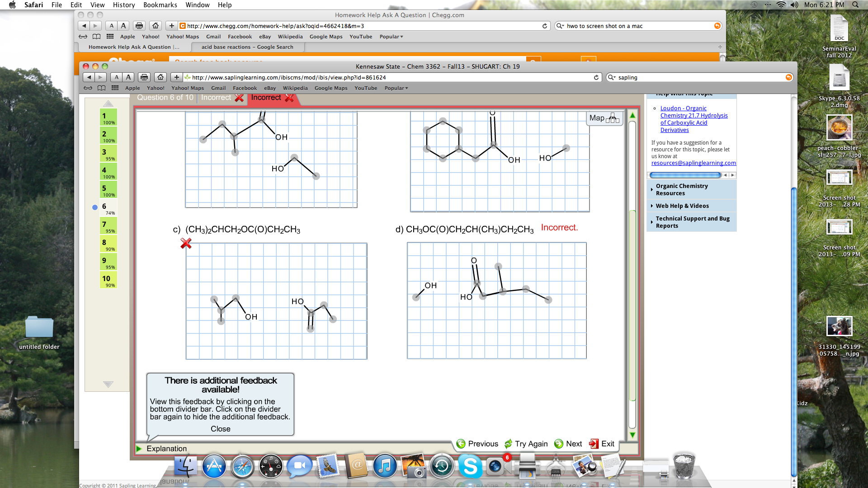Click resources@saplinglearning.com email link

(x=693, y=163)
